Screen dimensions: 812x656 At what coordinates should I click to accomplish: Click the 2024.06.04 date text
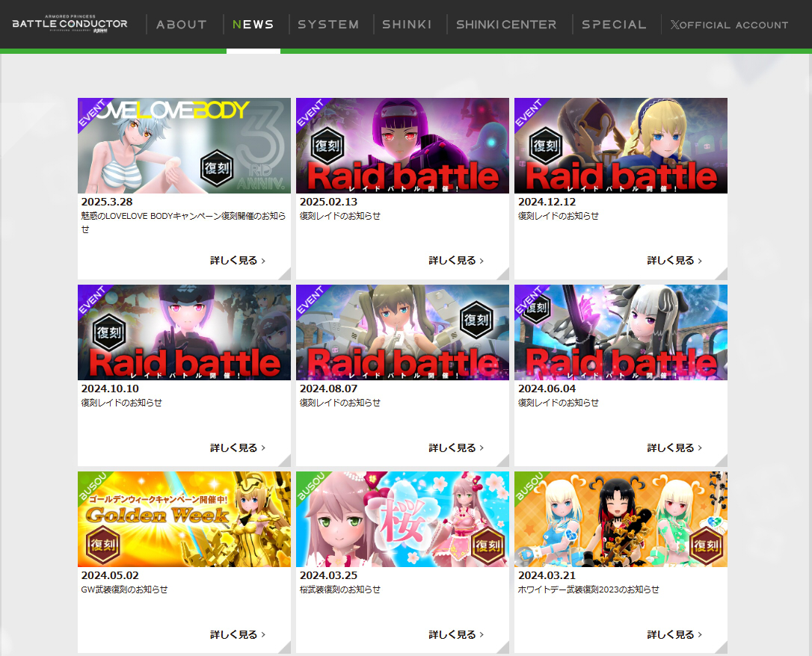point(547,389)
